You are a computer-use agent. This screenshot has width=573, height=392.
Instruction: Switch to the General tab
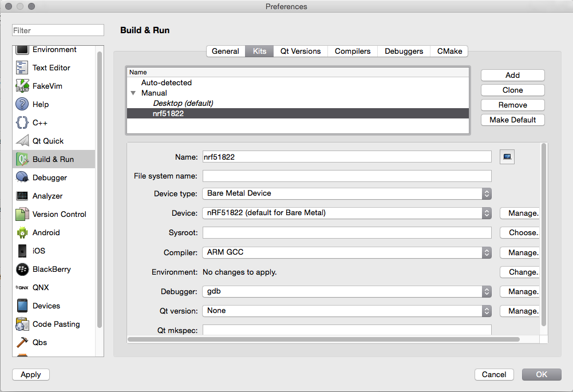point(226,51)
